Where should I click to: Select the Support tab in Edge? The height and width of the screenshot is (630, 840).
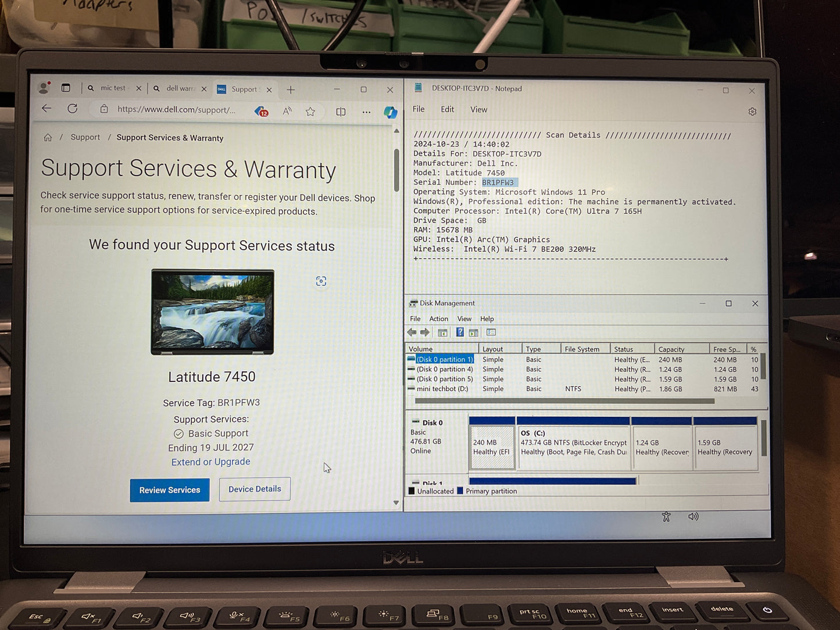pyautogui.click(x=244, y=89)
